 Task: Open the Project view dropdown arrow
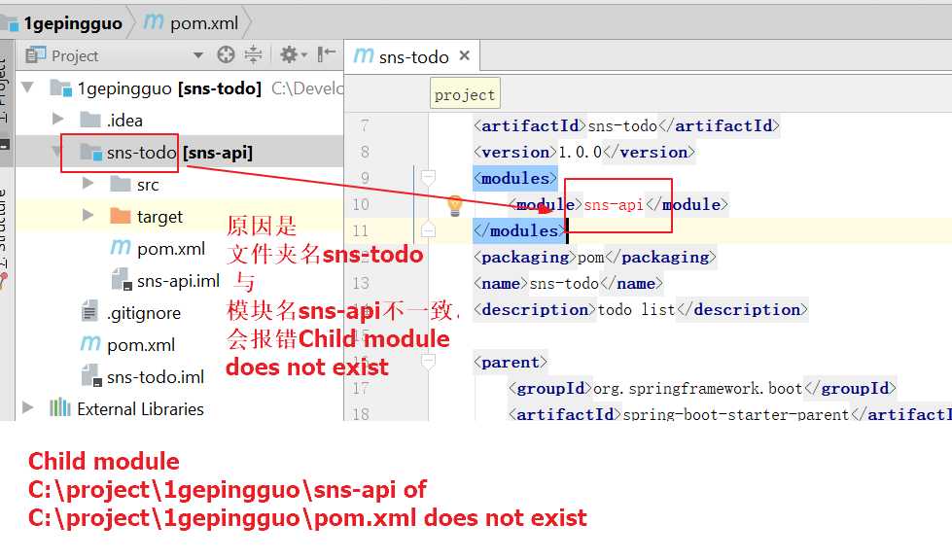tap(198, 55)
